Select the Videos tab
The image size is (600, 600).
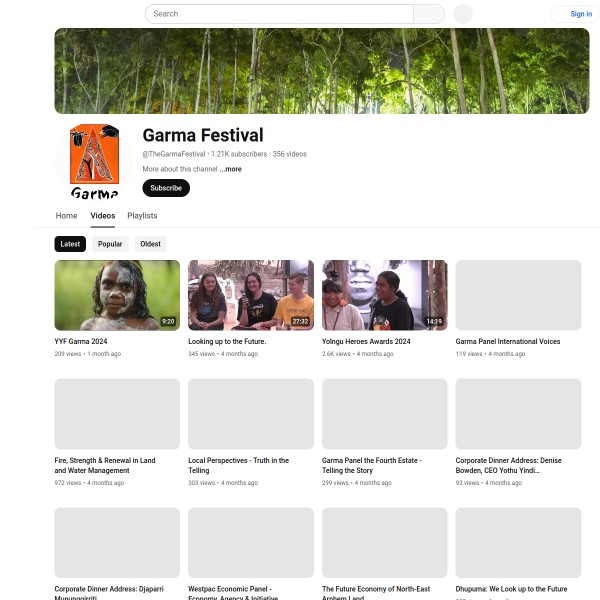point(103,216)
